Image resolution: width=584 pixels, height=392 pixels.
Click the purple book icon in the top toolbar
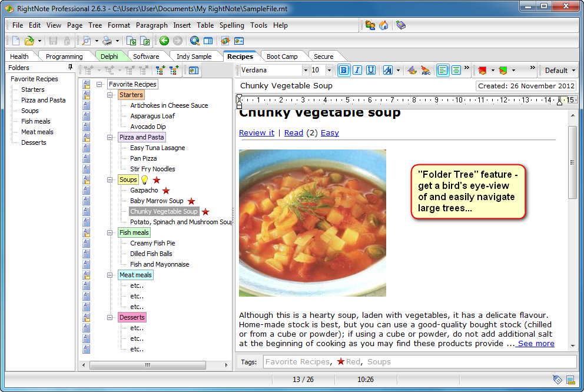401,25
